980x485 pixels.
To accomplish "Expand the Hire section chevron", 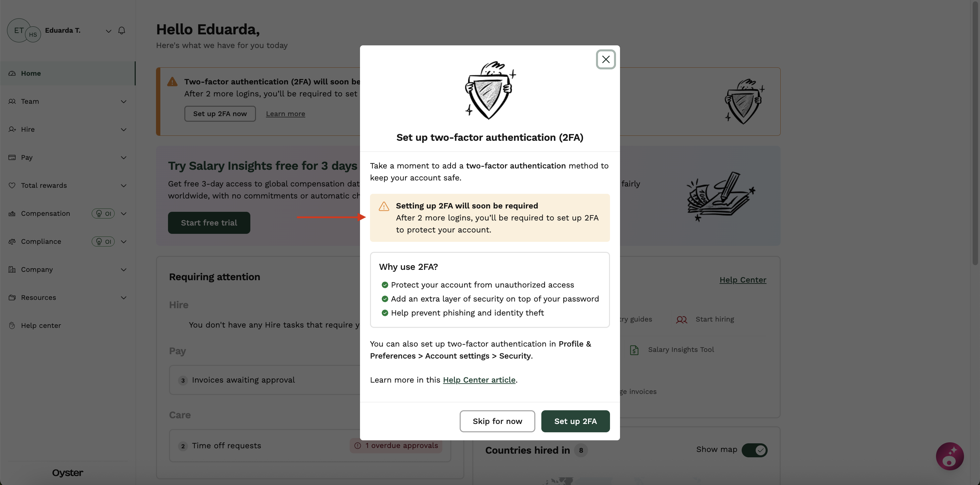I will tap(123, 129).
